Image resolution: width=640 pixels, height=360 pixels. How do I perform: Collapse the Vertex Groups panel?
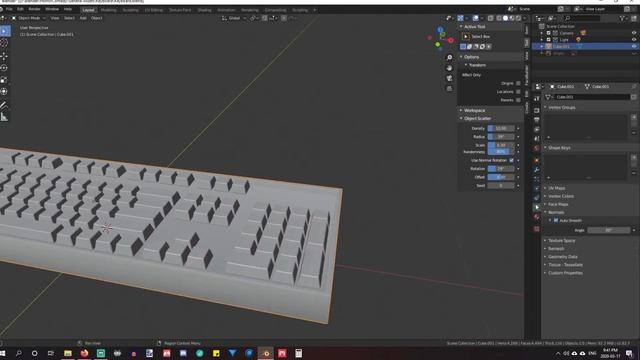coord(562,107)
